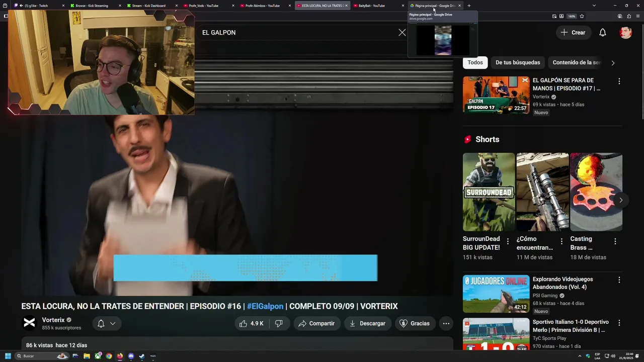Viewport: 644px width, 362px height.
Task: Open Steam from taskbar
Action: pyautogui.click(x=142, y=356)
